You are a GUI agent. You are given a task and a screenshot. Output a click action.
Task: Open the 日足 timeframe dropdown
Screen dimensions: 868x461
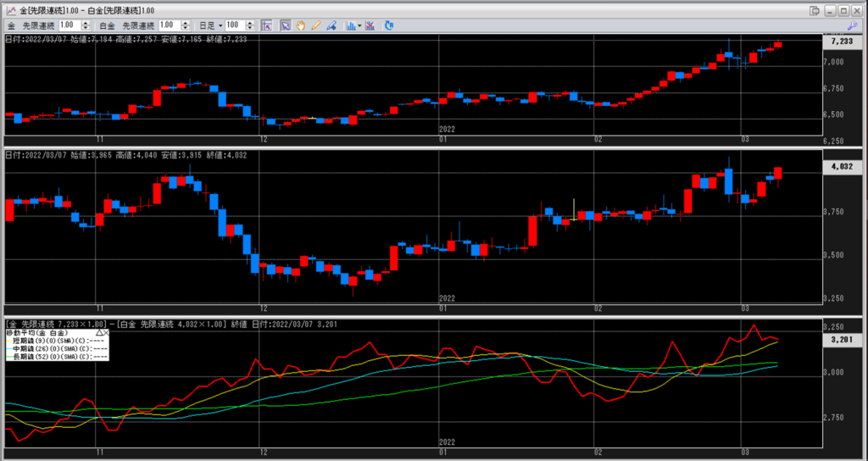[x=220, y=25]
